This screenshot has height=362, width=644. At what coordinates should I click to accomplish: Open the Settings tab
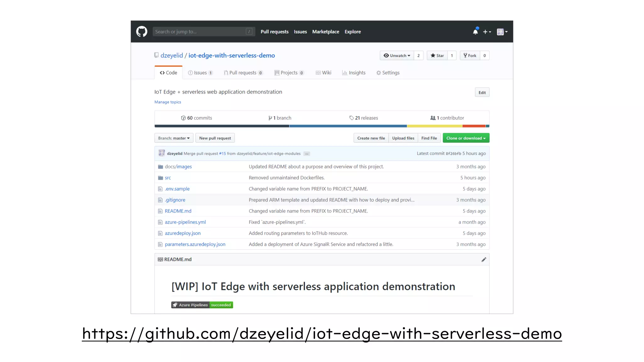click(x=388, y=73)
